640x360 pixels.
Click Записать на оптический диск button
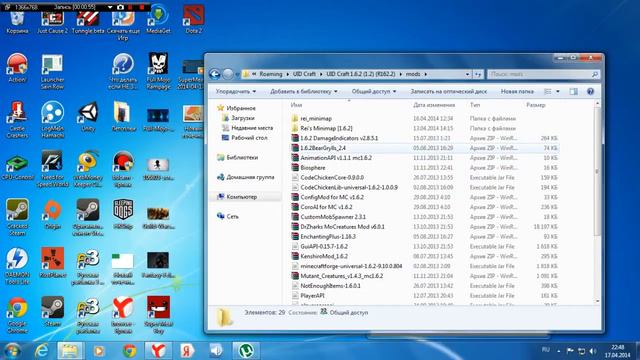449,91
